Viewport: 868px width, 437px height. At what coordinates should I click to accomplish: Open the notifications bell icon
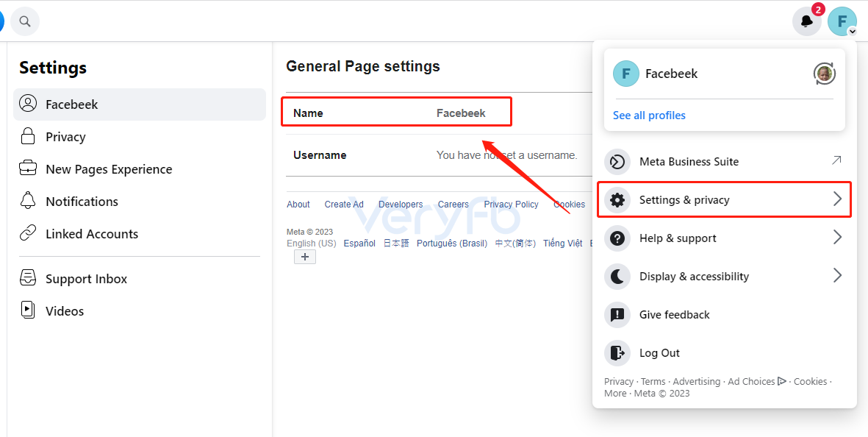click(807, 21)
